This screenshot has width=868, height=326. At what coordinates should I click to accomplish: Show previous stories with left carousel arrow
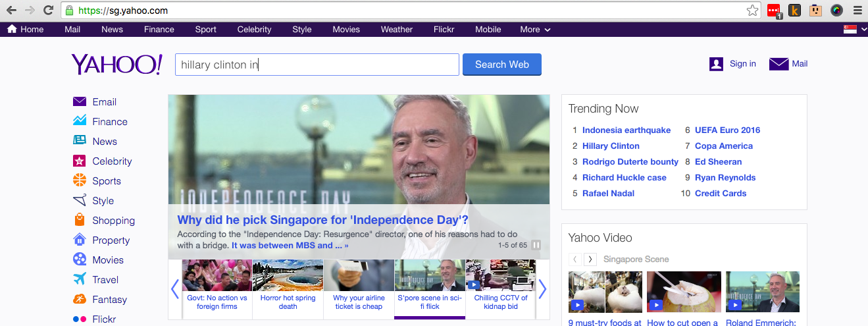(x=175, y=289)
